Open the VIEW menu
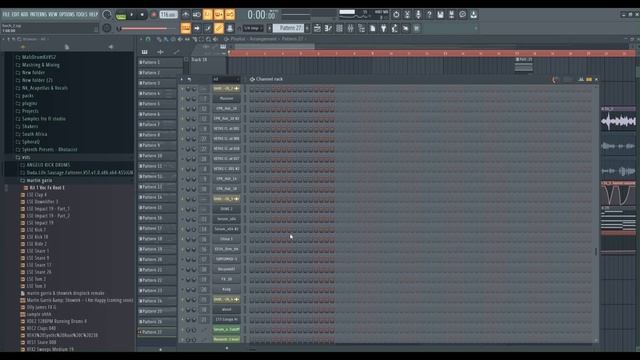This screenshot has width=640, height=360. pyautogui.click(x=53, y=14)
